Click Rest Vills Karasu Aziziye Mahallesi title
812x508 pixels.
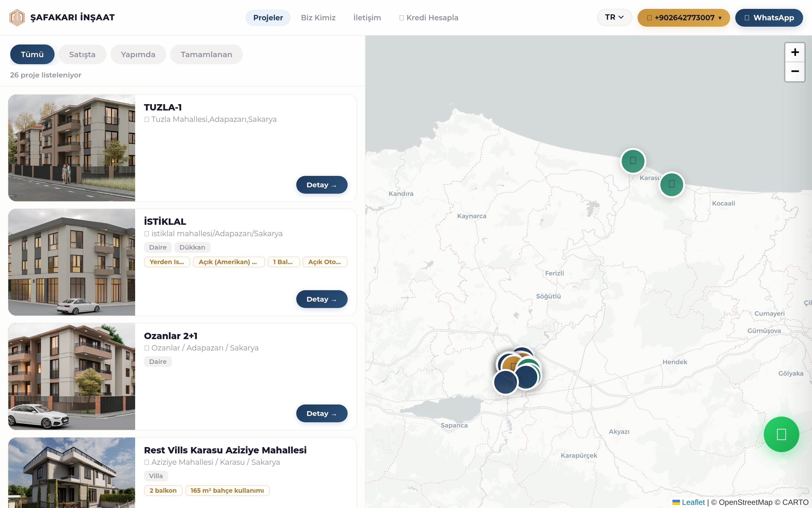click(x=225, y=450)
